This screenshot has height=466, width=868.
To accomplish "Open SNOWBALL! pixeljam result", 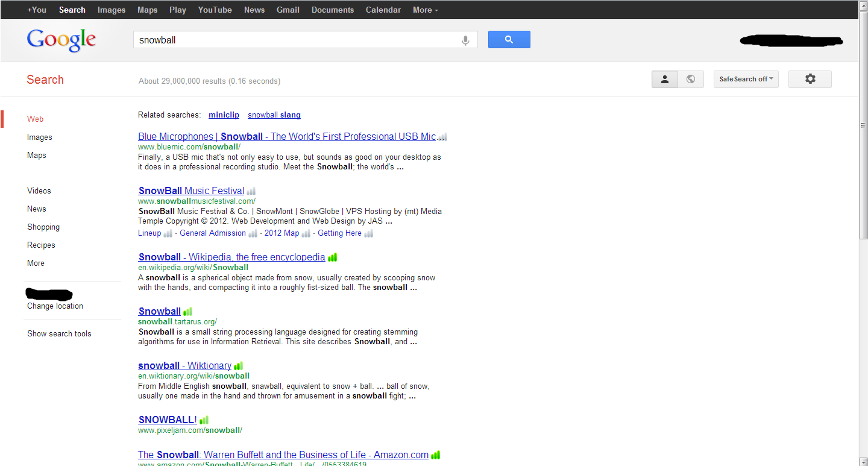I will tap(168, 420).
